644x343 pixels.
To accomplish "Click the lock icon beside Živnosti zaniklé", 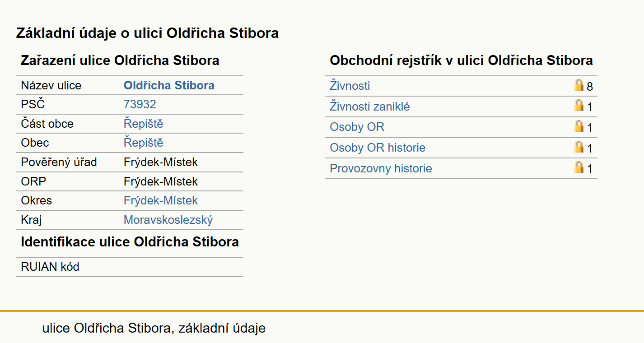I will [x=579, y=105].
